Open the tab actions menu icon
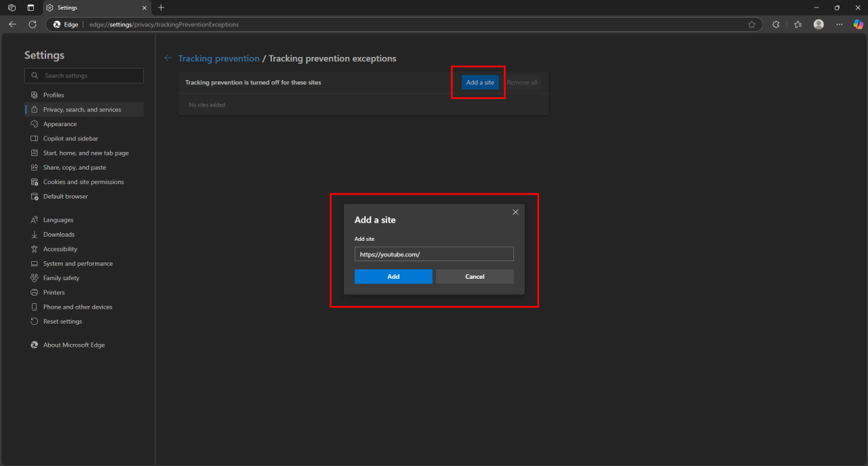This screenshot has height=466, width=868. [x=31, y=7]
